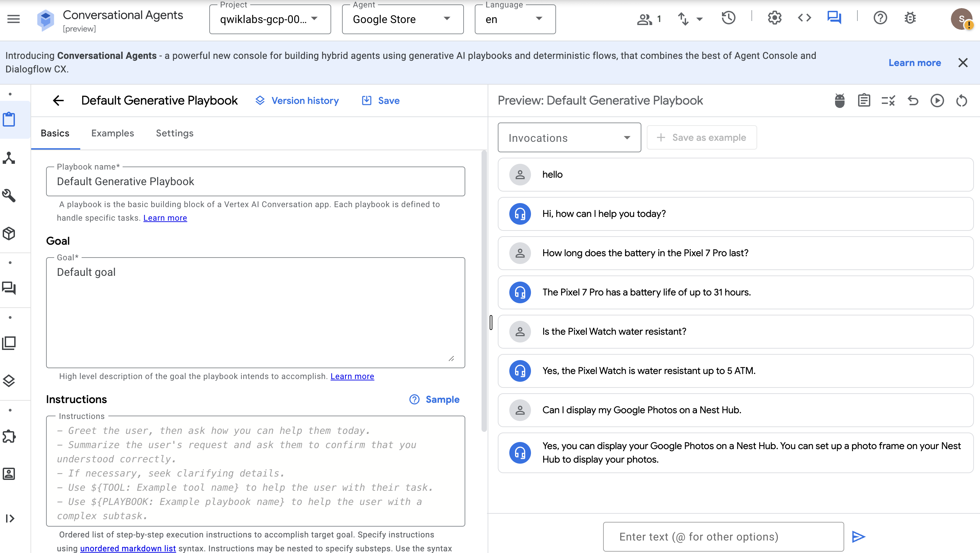This screenshot has height=553, width=980.
Task: Select the '5 ATM' answer message
Action: pos(736,371)
